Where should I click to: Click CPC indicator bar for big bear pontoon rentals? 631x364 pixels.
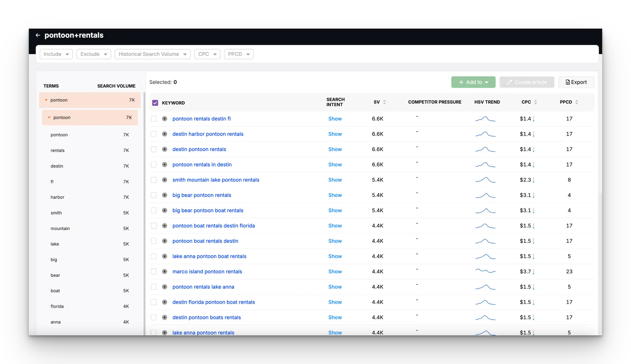click(x=533, y=195)
